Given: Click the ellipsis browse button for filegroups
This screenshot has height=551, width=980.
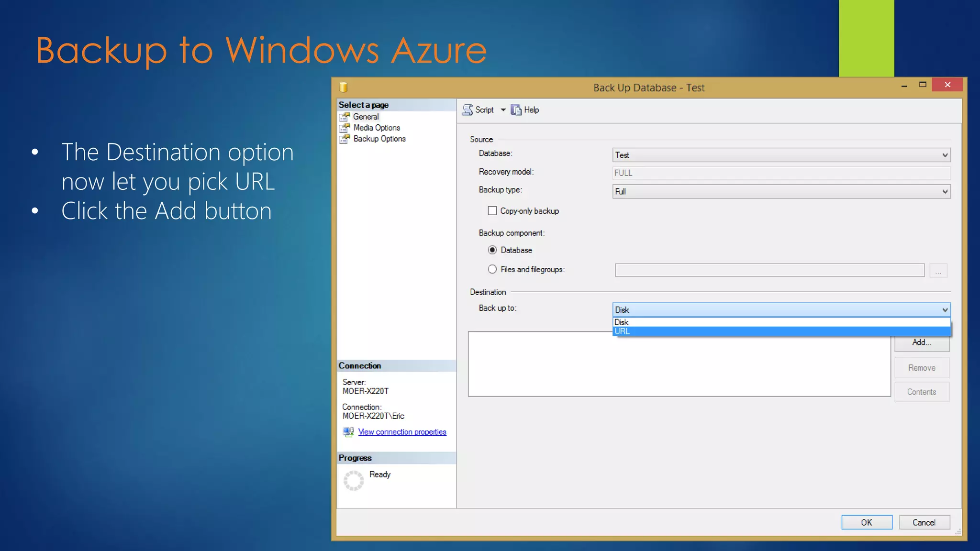Looking at the screenshot, I should click(x=938, y=271).
